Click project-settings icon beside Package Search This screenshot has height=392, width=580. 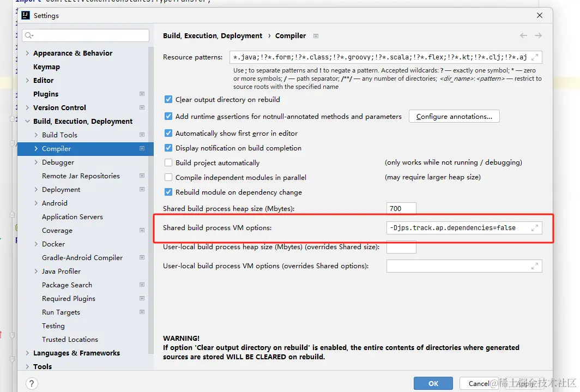[x=142, y=285]
